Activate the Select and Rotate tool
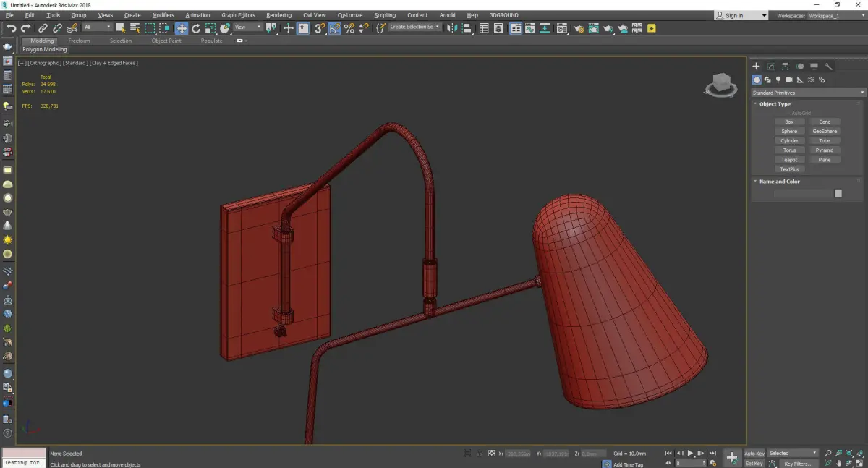The width and height of the screenshot is (868, 468). (196, 28)
